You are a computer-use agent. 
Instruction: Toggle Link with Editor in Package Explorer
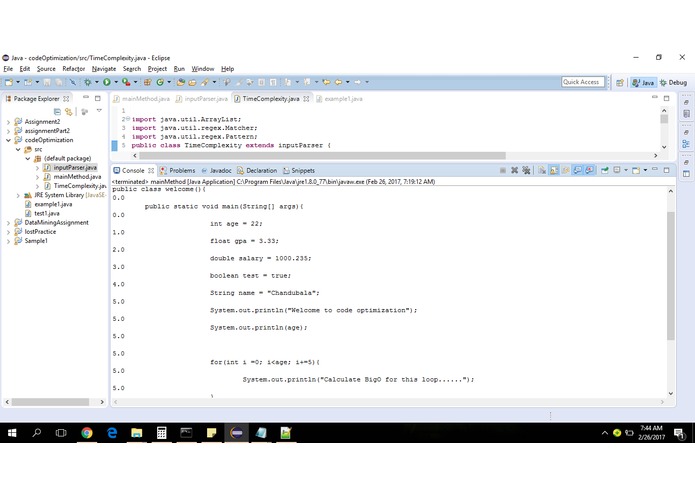click(x=68, y=112)
